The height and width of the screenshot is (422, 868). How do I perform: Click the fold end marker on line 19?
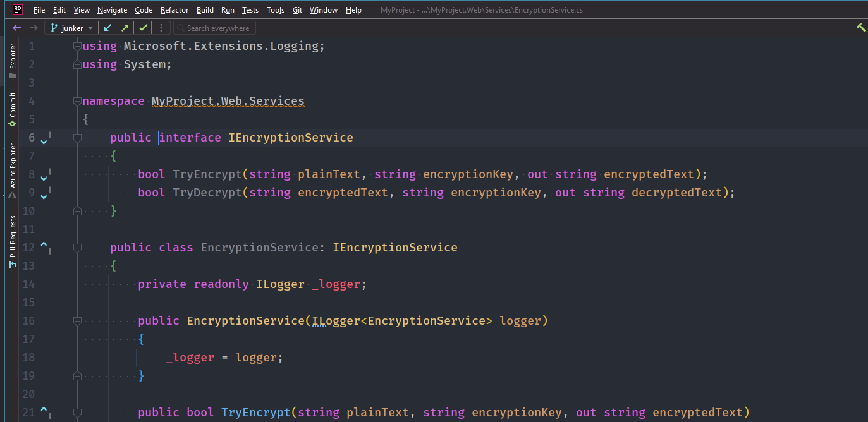[77, 376]
